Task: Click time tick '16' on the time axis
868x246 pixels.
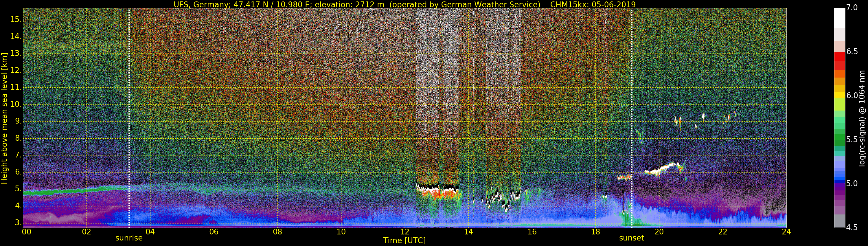Action: [532, 232]
